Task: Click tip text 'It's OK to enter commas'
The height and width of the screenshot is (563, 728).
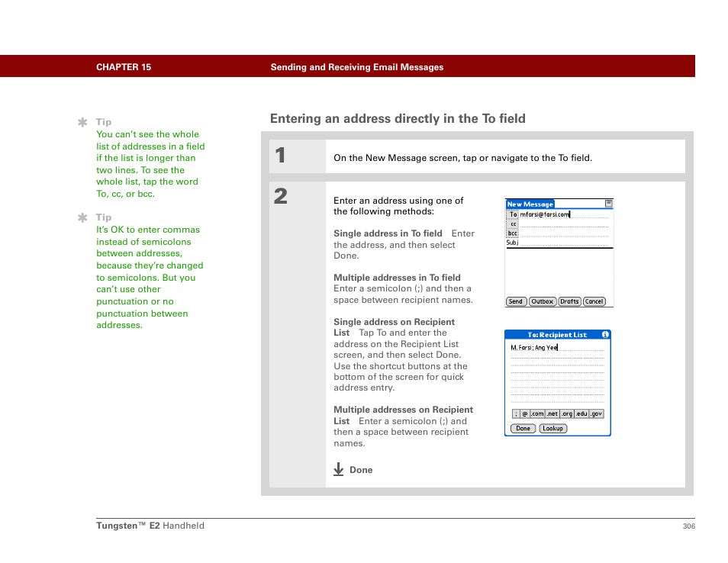Action: click(148, 230)
